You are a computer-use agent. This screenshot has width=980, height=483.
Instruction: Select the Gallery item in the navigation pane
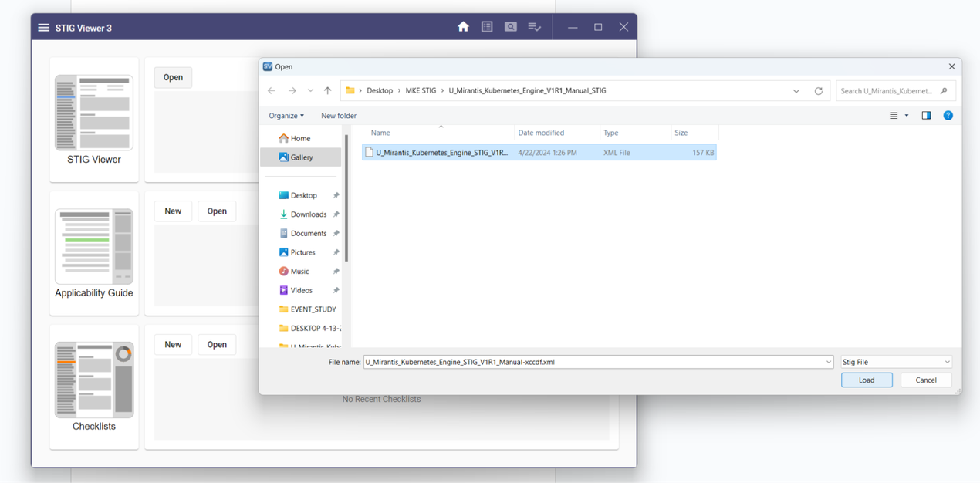(x=301, y=157)
